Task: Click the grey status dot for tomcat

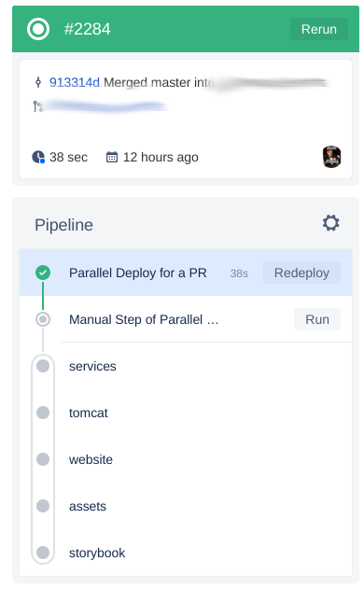Action: click(43, 412)
